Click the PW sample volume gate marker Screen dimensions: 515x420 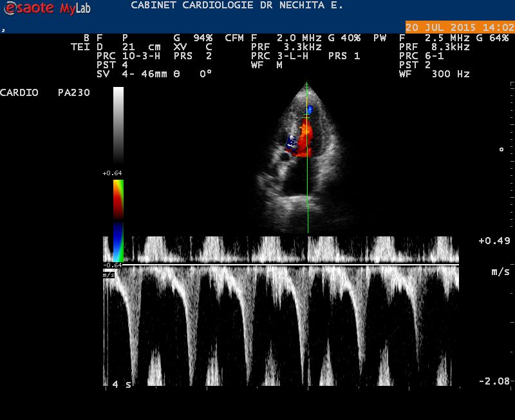(306, 115)
